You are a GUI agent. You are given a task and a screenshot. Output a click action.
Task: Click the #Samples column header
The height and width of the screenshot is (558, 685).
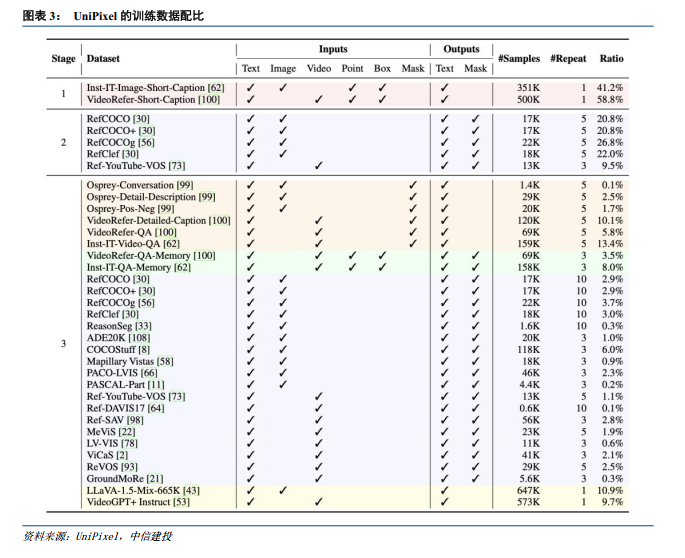[x=519, y=59]
